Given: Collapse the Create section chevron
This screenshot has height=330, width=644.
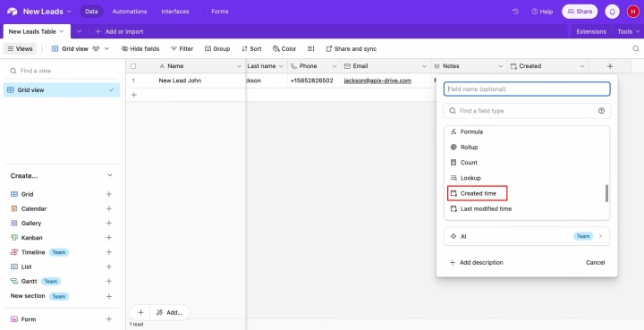Looking at the screenshot, I should (110, 175).
